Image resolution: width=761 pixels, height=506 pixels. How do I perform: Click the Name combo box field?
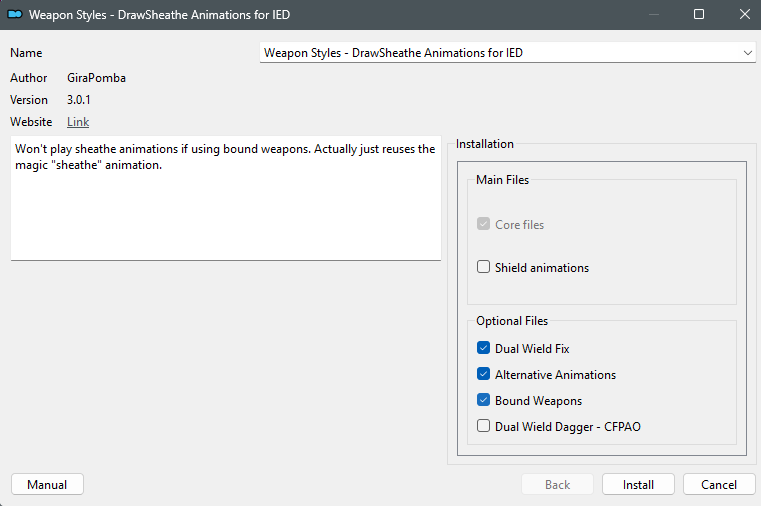click(x=508, y=52)
